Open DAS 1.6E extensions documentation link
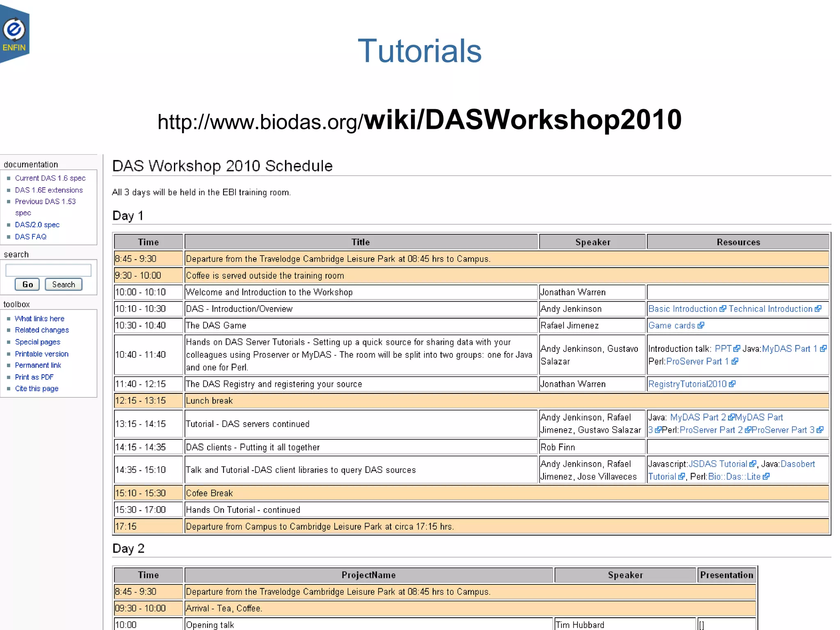This screenshot has height=630, width=840. 49,190
